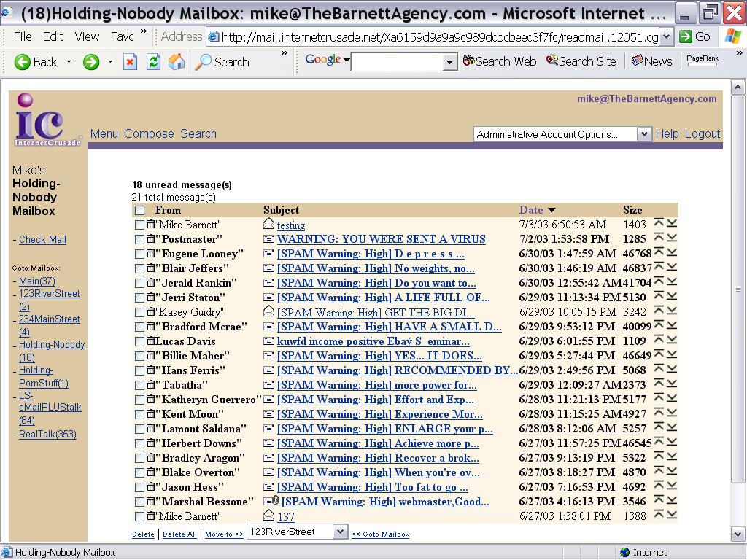Open Google toolbar News button
Viewport: 747px width, 560px height.
(x=651, y=61)
